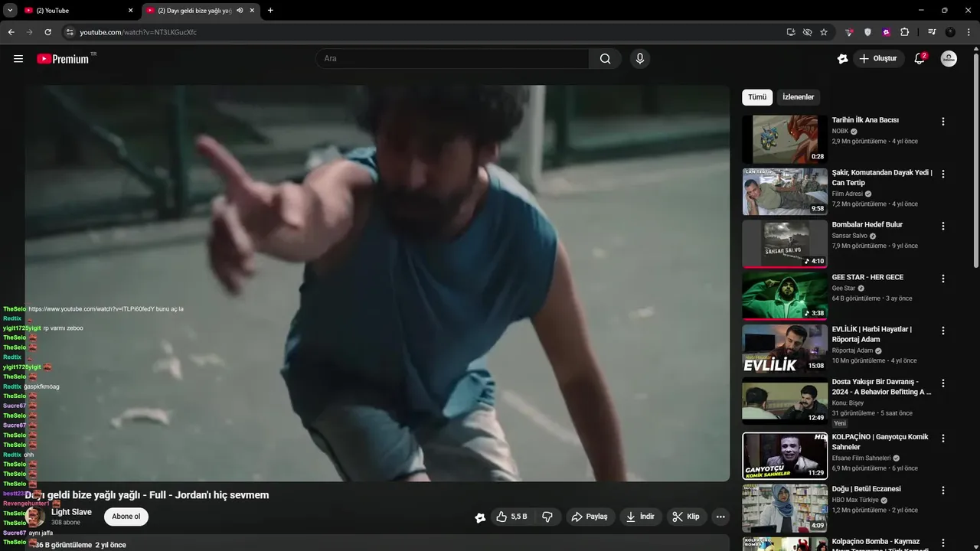Like the video with thumbs-up button
The image size is (980, 551).
click(511, 517)
